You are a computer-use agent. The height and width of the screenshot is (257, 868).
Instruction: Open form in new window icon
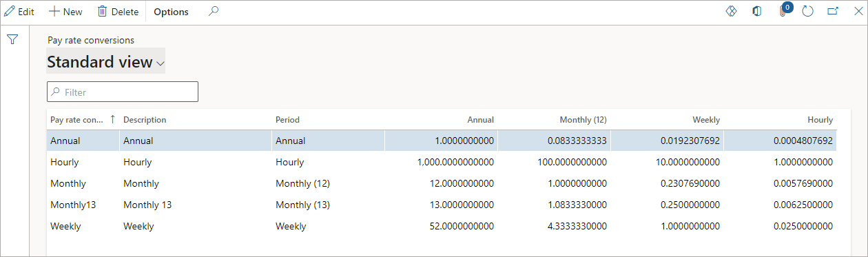[x=833, y=12]
